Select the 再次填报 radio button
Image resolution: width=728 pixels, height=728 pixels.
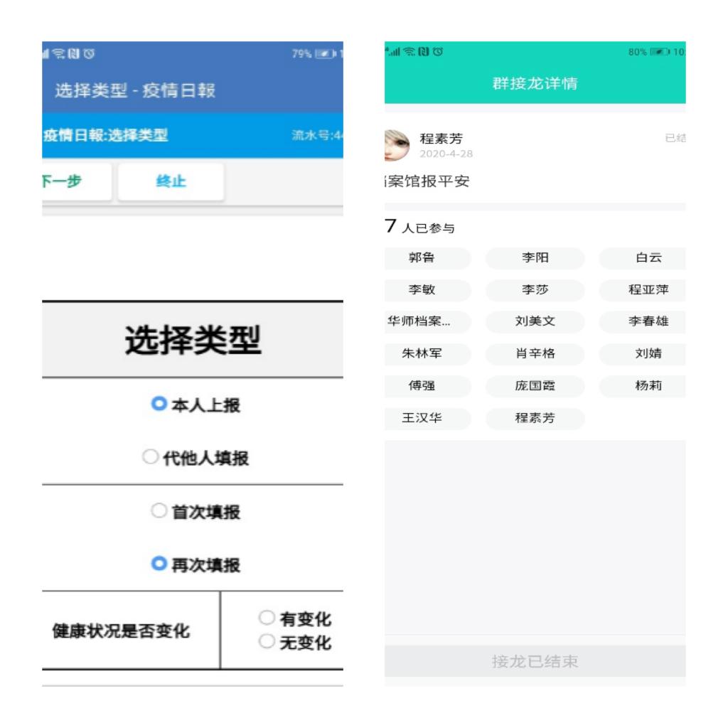158,565
